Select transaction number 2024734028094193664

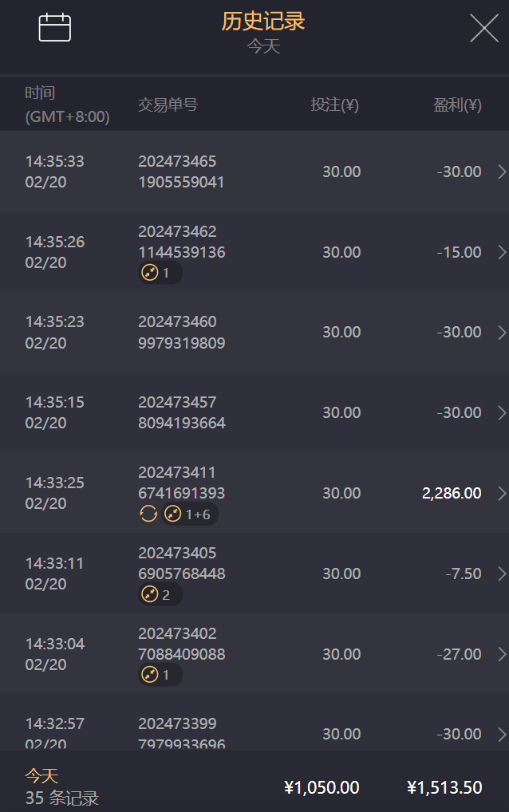pos(181,412)
